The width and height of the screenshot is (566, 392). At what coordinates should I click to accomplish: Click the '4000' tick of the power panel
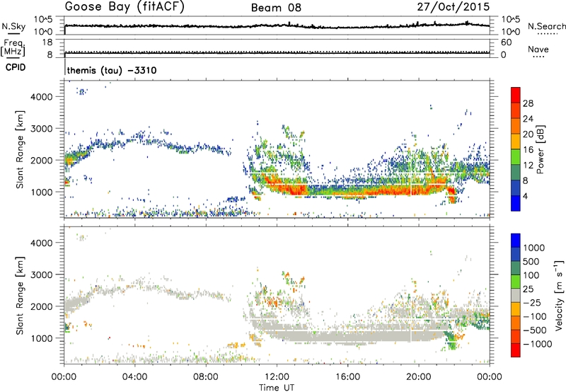(41, 97)
